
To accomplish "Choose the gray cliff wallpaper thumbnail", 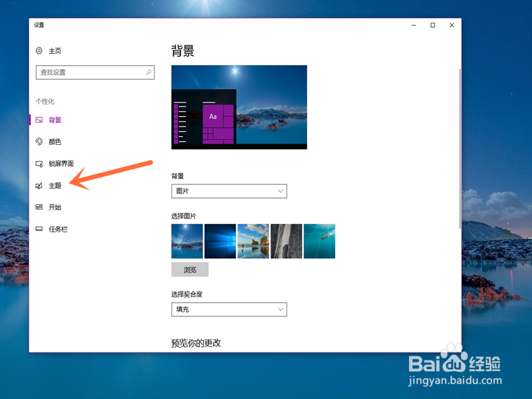I will (286, 241).
